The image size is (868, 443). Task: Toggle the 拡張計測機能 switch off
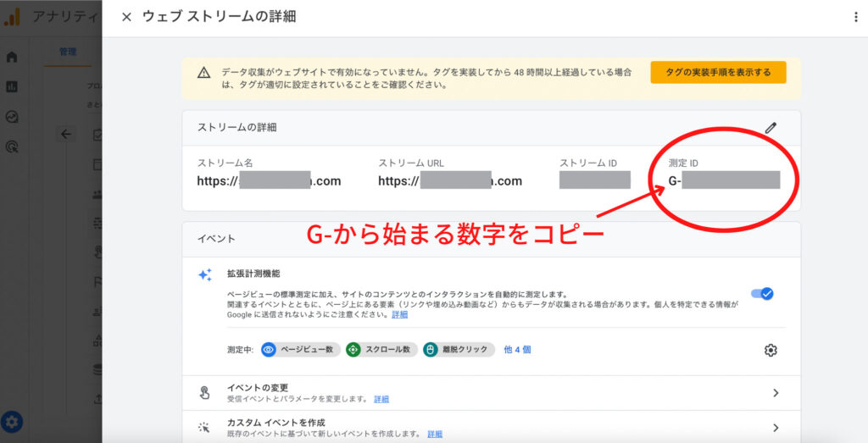[762, 294]
